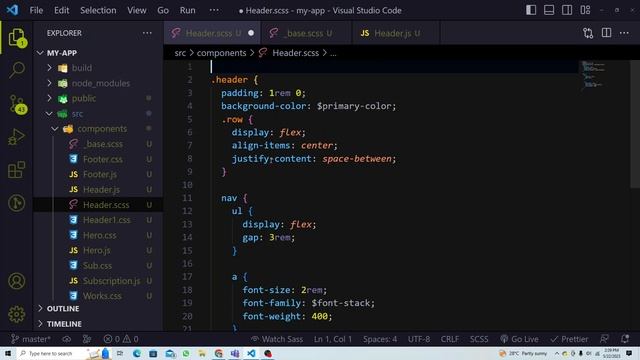The image size is (640, 360).
Task: Toggle the bottom panel layout icon
Action: point(549,10)
